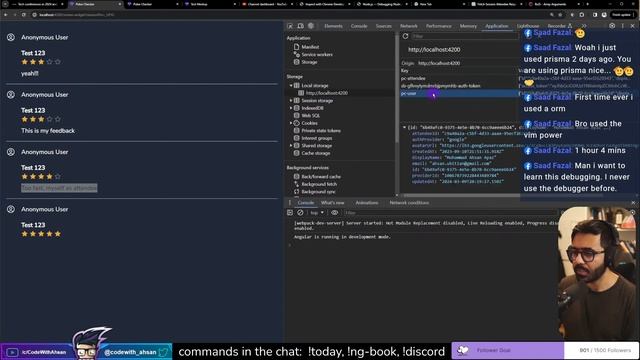This screenshot has height=360, width=640.
Task: Click the Key column header
Action: click(459, 71)
